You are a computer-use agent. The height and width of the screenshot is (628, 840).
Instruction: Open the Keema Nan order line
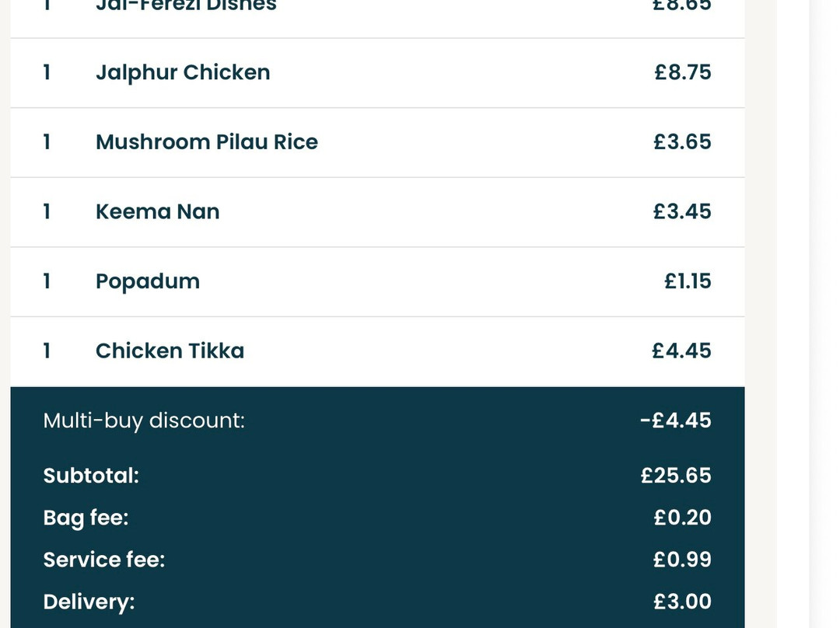(377, 212)
